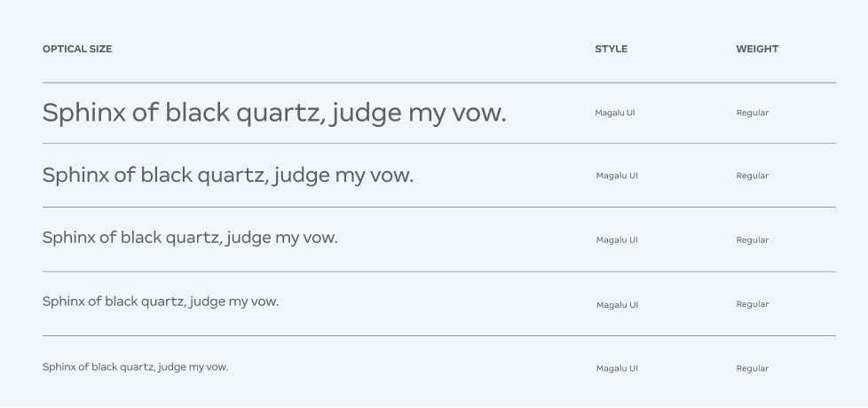Click Regular weight in the fourth row
Screen dimensions: 868x408
(x=752, y=304)
